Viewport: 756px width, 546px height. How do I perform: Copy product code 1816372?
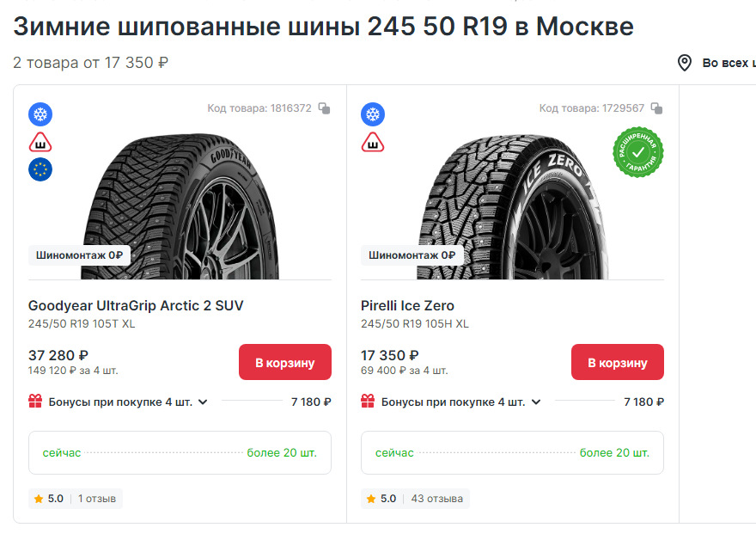(324, 108)
